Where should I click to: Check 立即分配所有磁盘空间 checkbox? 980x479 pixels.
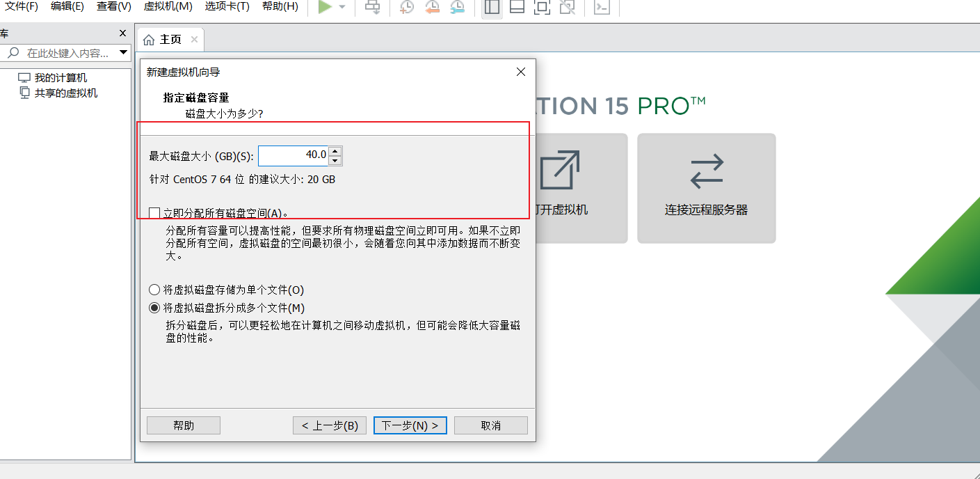click(154, 213)
